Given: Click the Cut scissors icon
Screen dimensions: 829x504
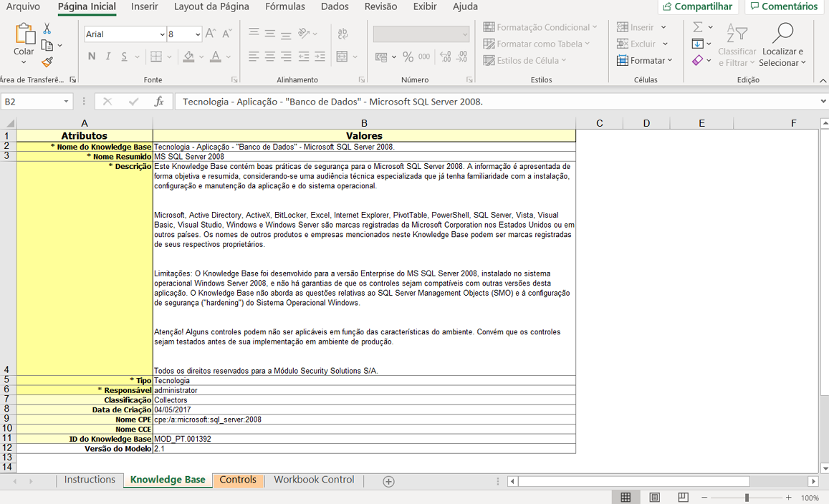Looking at the screenshot, I should [47, 29].
